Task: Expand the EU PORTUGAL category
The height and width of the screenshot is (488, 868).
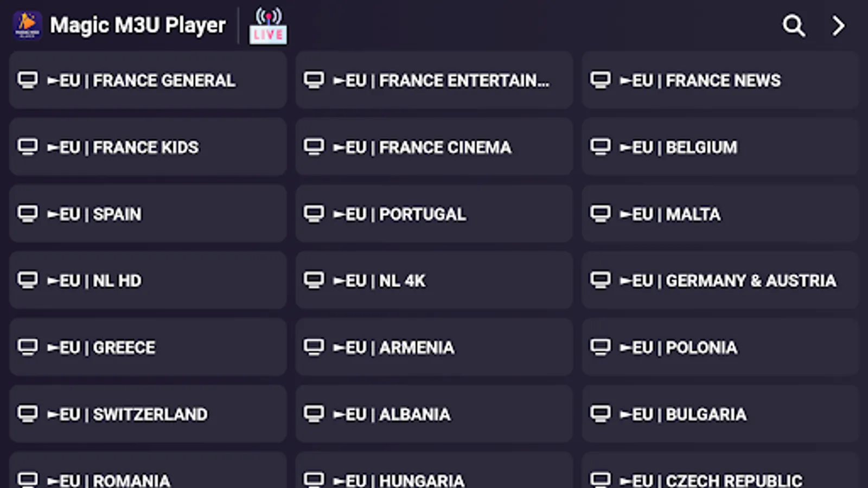Action: (x=433, y=214)
